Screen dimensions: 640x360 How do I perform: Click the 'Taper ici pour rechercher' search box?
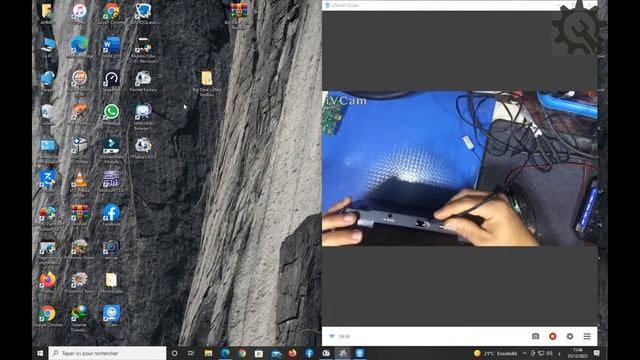(107, 353)
